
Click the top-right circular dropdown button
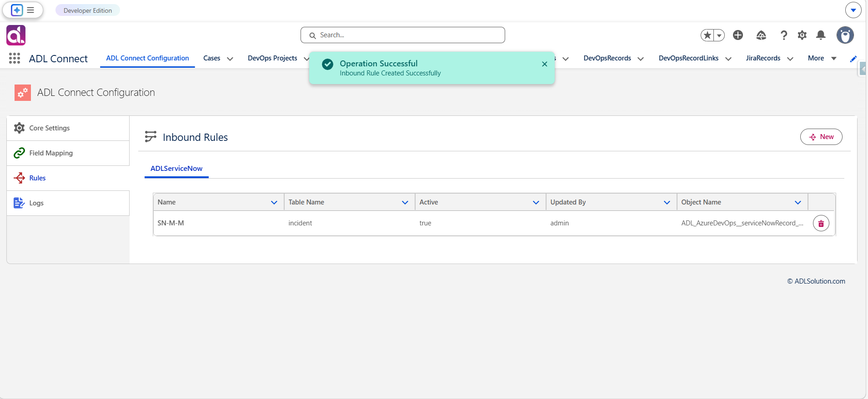coord(853,10)
